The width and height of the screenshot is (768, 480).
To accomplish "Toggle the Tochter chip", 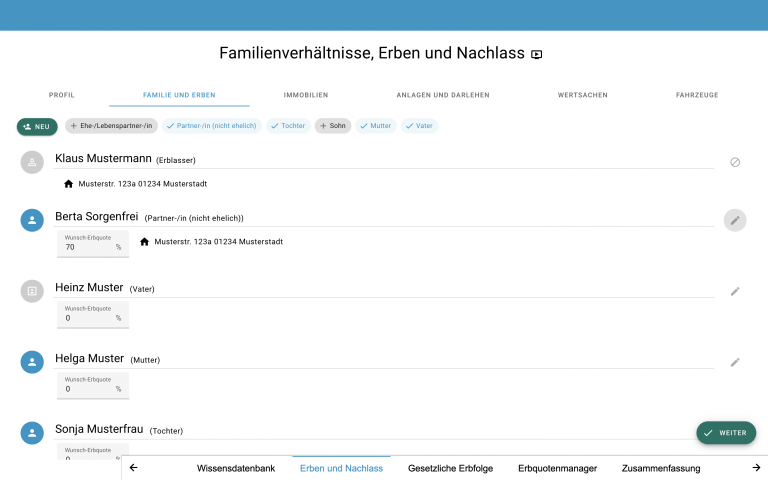I will [x=288, y=126].
